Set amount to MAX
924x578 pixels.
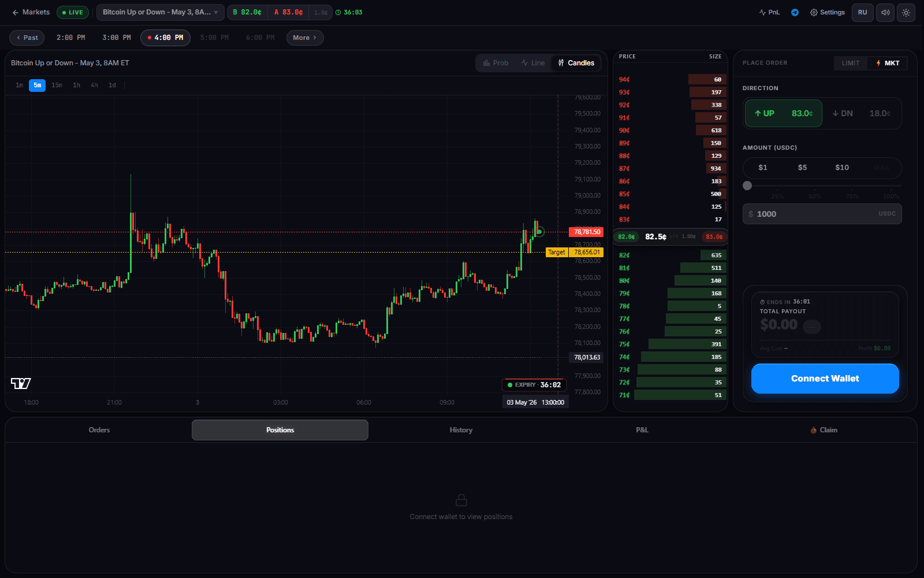pos(881,168)
